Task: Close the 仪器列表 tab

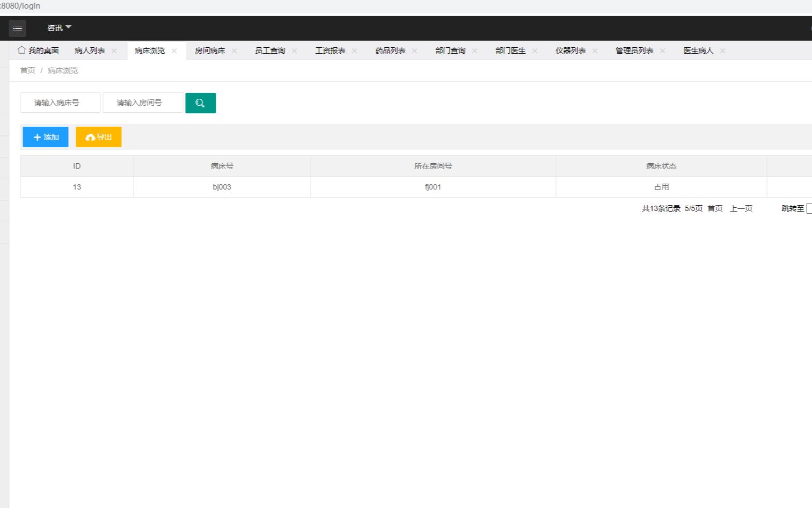Action: (x=595, y=51)
